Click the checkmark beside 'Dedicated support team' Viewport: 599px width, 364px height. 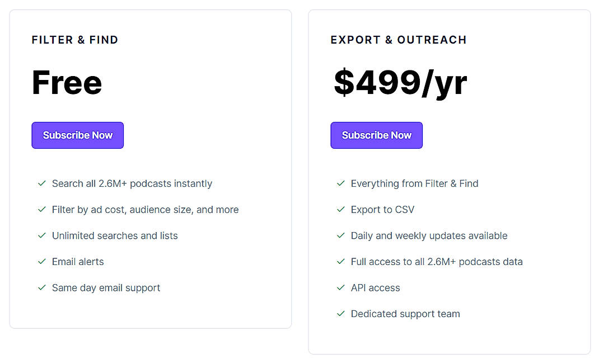[340, 314]
